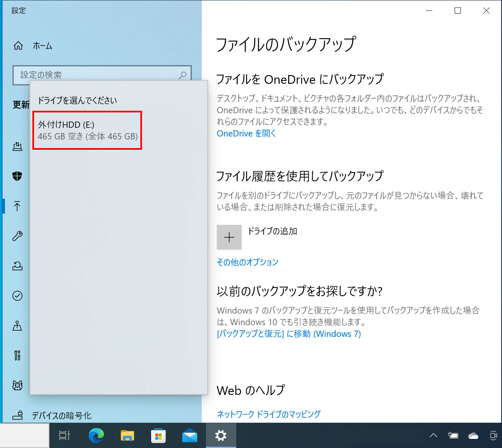This screenshot has width=502, height=448.
Task: Click ファイルを OneDrive にバックアップ heading
Action: 300,79
